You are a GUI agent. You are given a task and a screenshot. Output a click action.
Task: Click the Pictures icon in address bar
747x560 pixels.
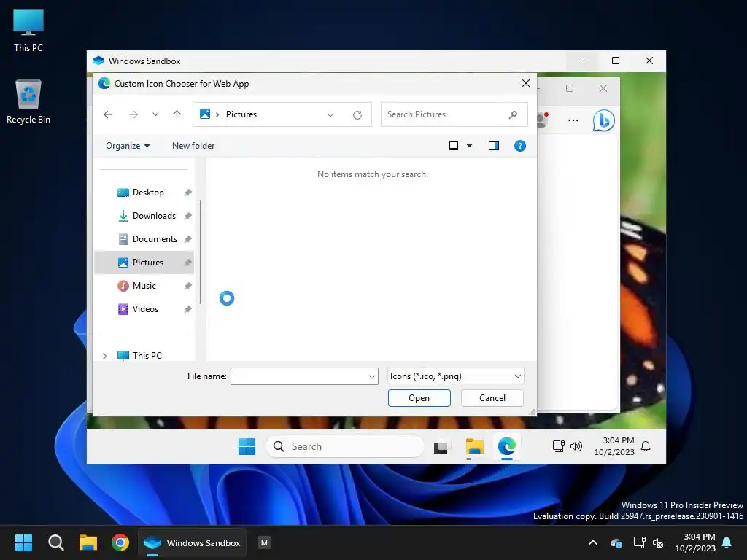click(205, 114)
